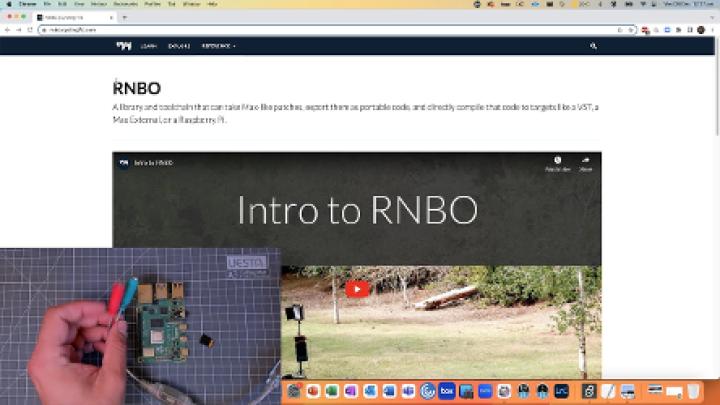Select the active RNBO browser tab
The image size is (720, 405).
(x=76, y=17)
